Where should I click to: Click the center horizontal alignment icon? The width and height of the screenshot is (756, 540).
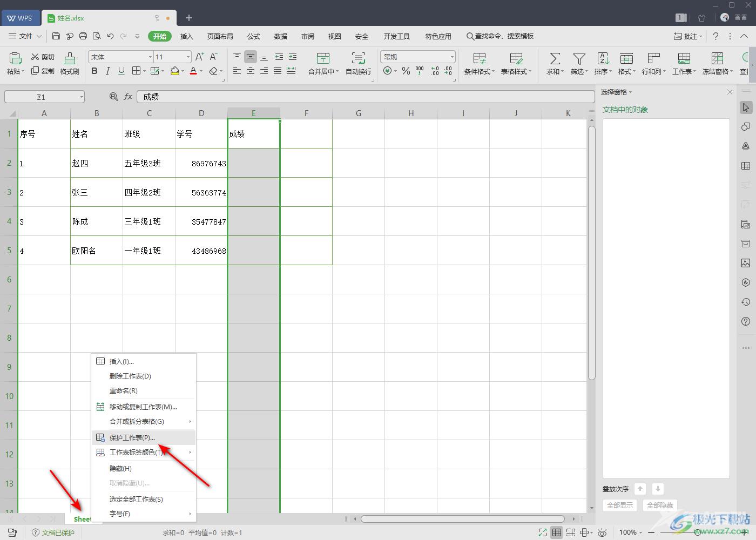point(251,71)
